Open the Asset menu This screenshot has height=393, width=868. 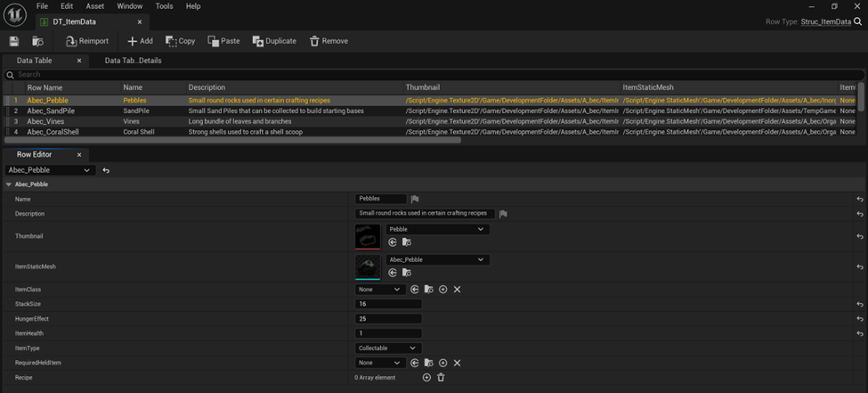(94, 6)
